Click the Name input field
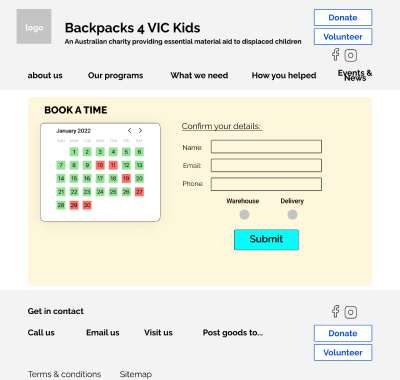The image size is (400, 380). pos(266,147)
